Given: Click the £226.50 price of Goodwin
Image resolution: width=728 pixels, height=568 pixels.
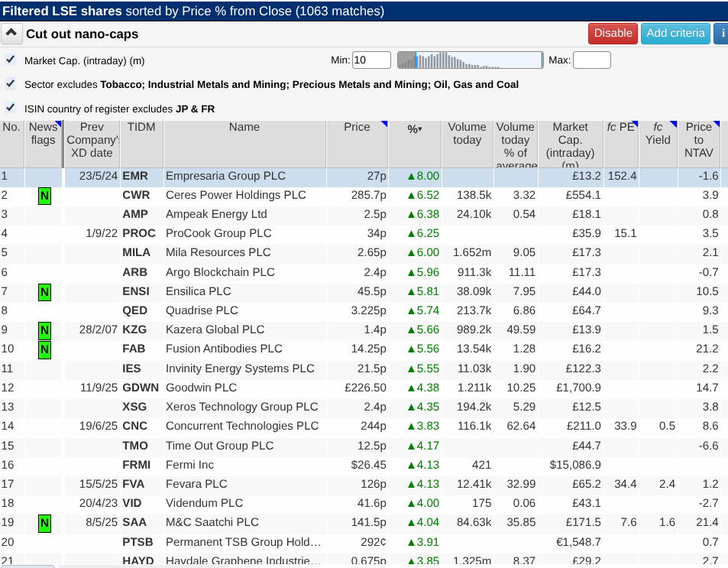Looking at the screenshot, I should pyautogui.click(x=365, y=388).
